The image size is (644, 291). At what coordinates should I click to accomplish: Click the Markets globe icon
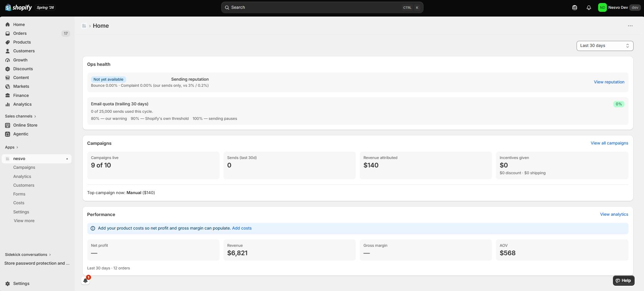7,86
